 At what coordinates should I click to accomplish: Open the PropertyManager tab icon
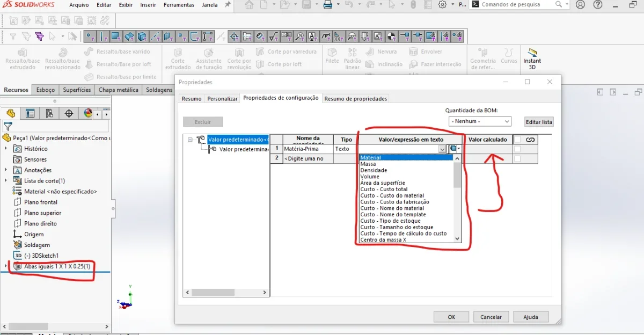[30, 113]
